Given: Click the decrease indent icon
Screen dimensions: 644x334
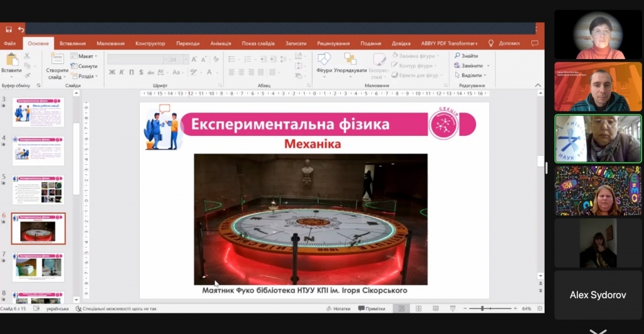Looking at the screenshot, I should tap(264, 60).
